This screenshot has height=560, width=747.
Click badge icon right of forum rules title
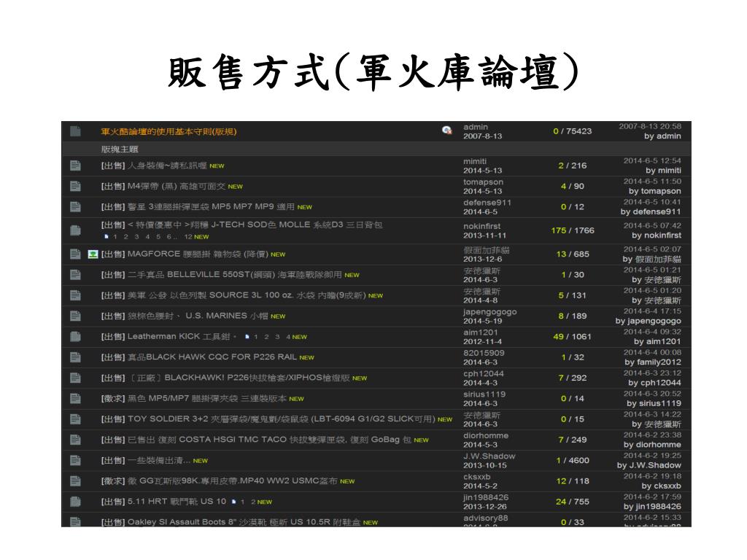coord(447,130)
